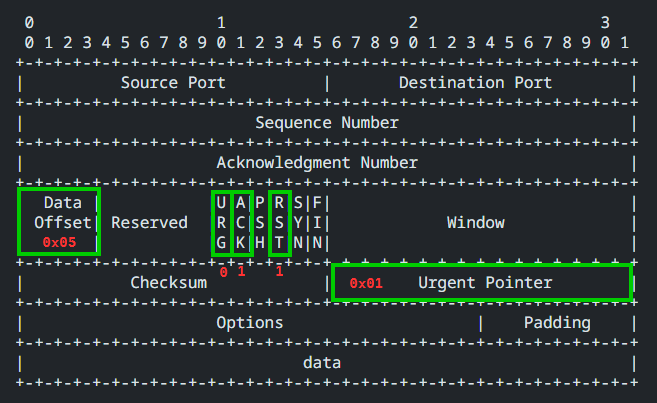The height and width of the screenshot is (403, 657).
Task: Select the Acknowledgment Number row
Action: [317, 162]
